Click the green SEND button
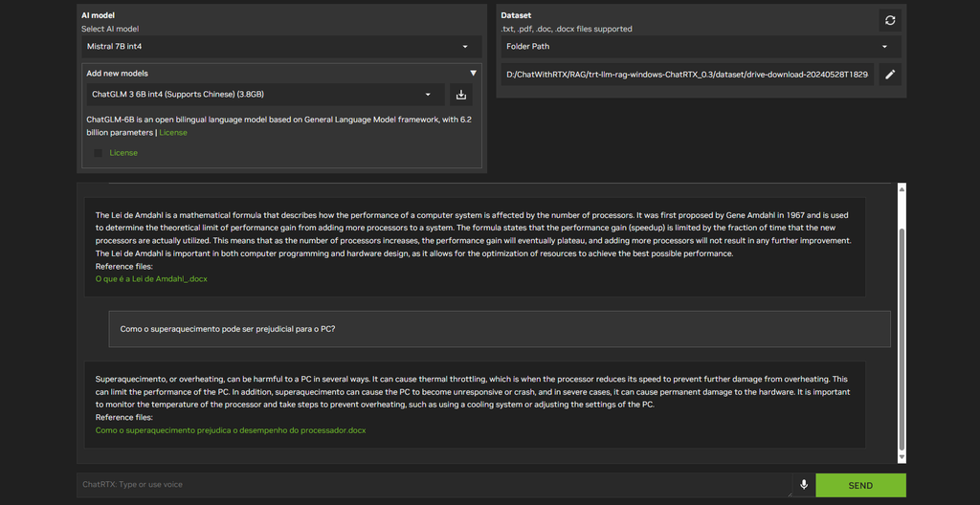980x505 pixels. 860,485
